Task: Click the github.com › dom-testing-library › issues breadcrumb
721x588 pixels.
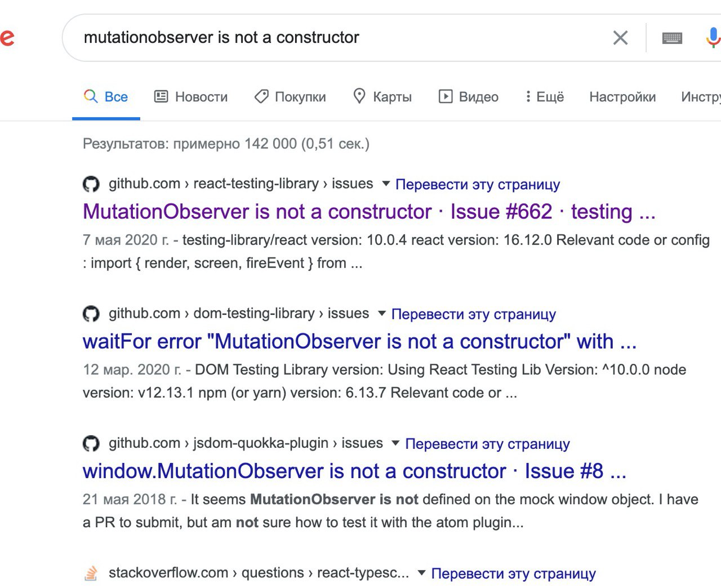Action: [239, 313]
